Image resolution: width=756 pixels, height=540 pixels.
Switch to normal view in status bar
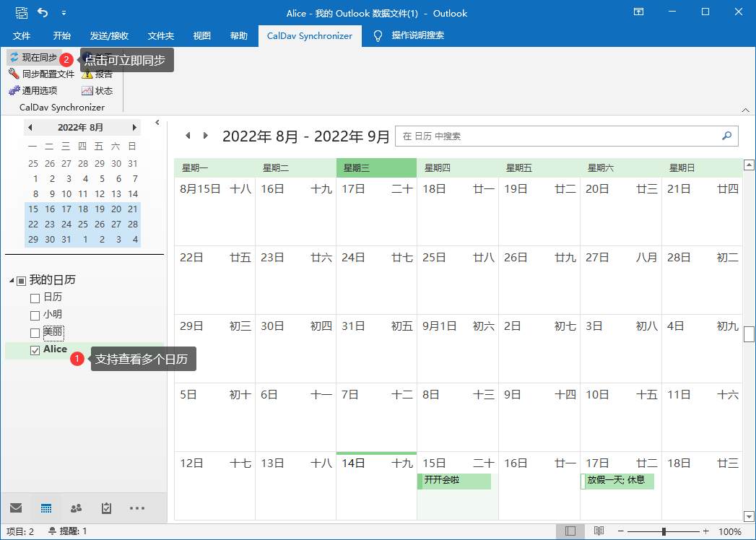click(x=570, y=531)
